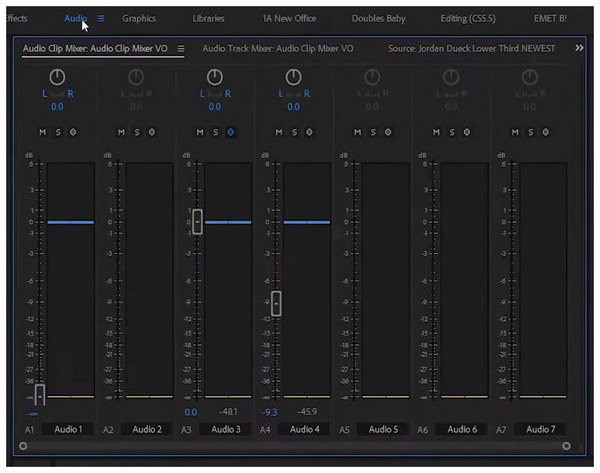Mute the Audio 5 track
The height and width of the screenshot is (473, 600).
(357, 132)
